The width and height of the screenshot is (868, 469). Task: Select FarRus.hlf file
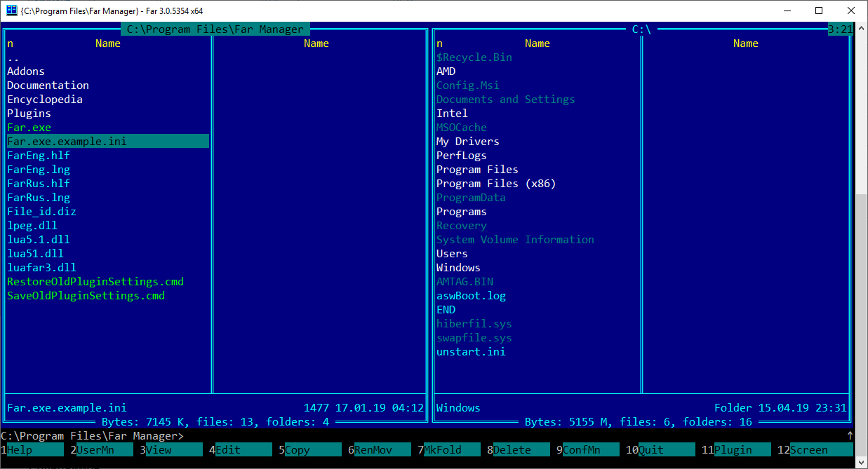[39, 184]
